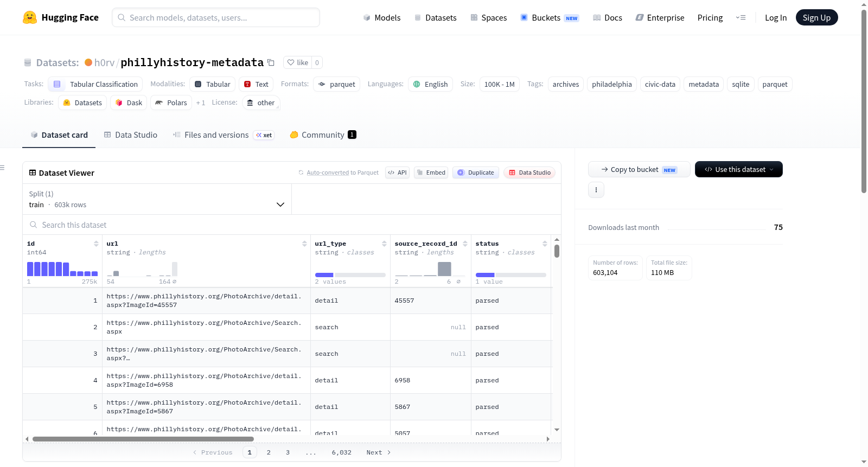Select the English language tag
Viewport: 868px width, 467px height.
tap(430, 84)
